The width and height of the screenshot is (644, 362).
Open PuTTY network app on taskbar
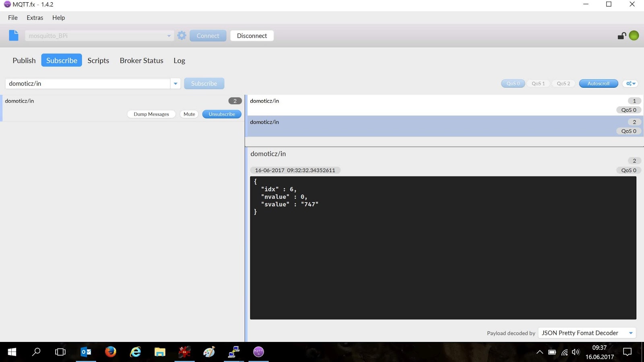click(234, 352)
